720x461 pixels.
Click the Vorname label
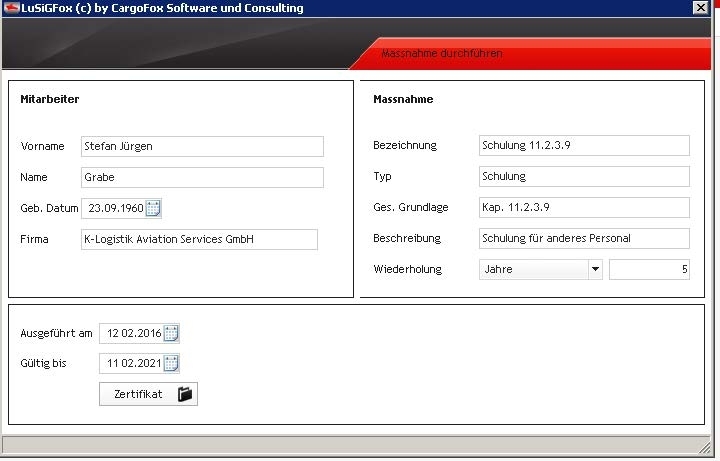(x=42, y=146)
